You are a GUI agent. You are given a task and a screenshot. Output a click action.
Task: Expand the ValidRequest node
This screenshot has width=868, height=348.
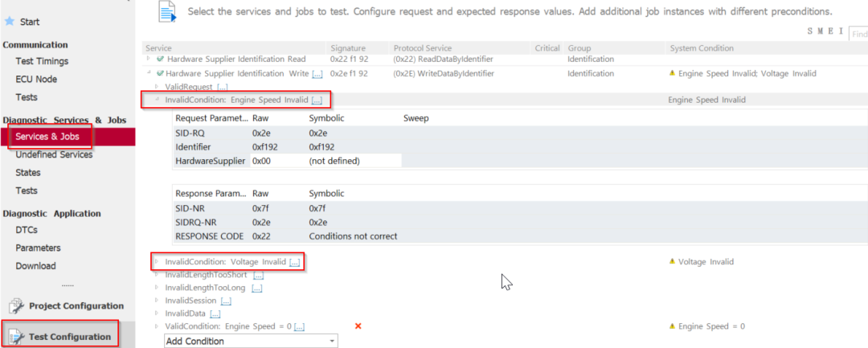pos(157,86)
